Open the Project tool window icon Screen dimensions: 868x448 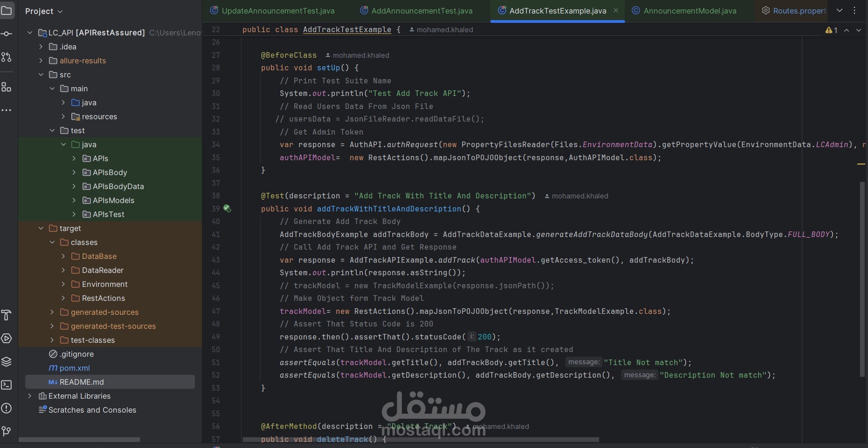tap(7, 10)
